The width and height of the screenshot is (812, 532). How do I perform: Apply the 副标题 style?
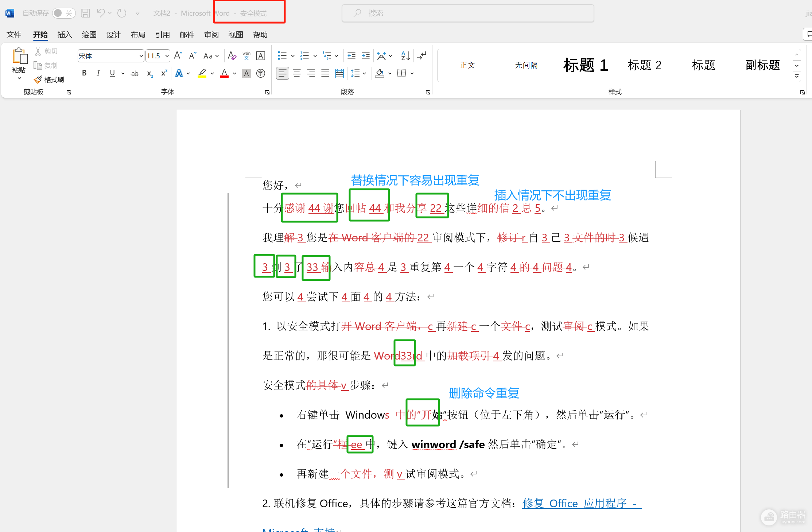[762, 65]
